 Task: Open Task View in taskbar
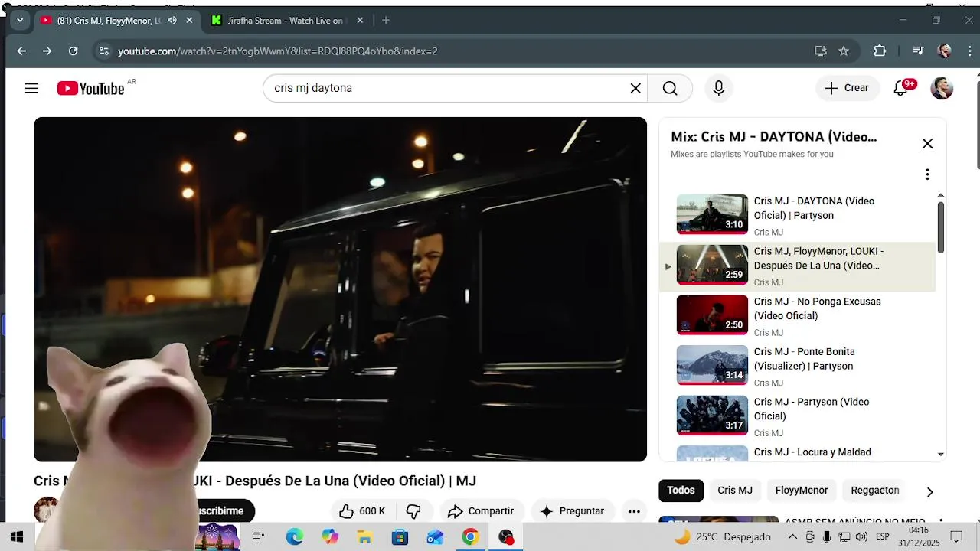(x=258, y=537)
